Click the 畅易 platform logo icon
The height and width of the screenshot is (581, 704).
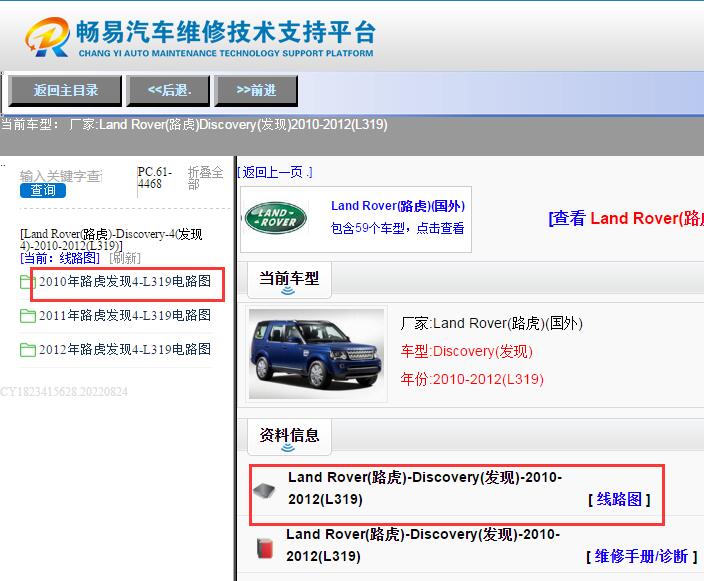(48, 37)
